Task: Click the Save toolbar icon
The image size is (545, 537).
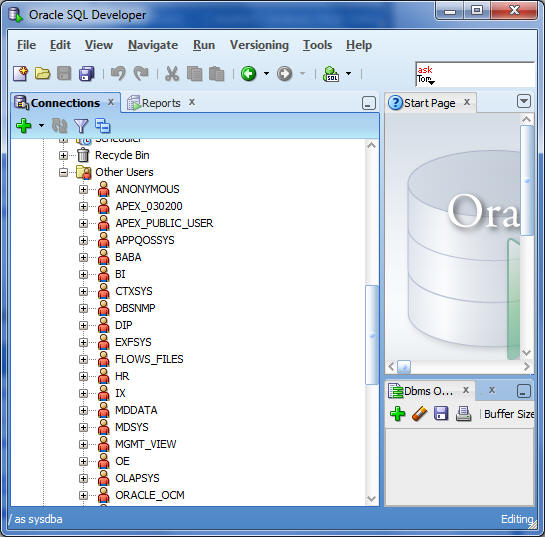Action: coord(64,74)
